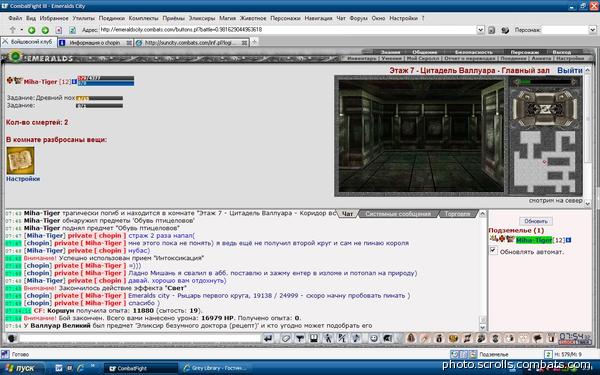Click the green forward navigation arrow
Image resolution: width=600 pixels, height=375 pixels.
pyautogui.click(x=45, y=30)
